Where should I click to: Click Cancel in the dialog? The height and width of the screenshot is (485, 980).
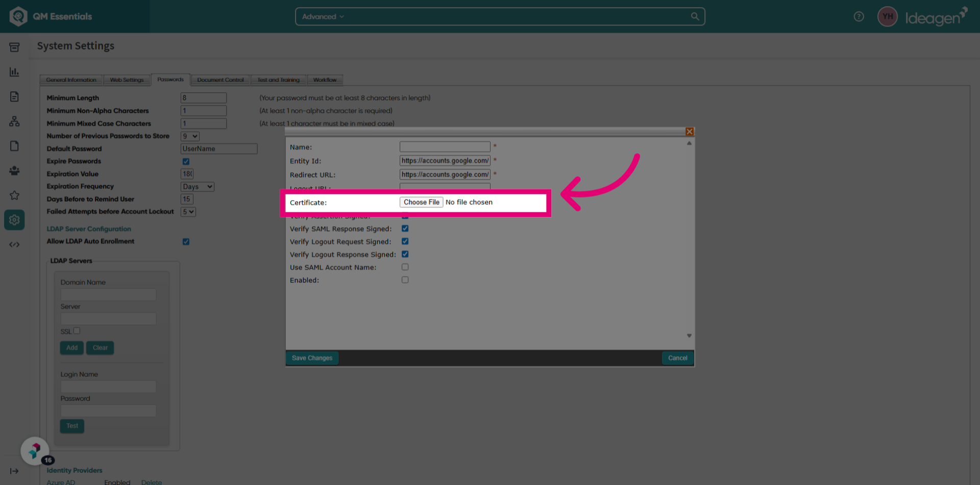[677, 358]
